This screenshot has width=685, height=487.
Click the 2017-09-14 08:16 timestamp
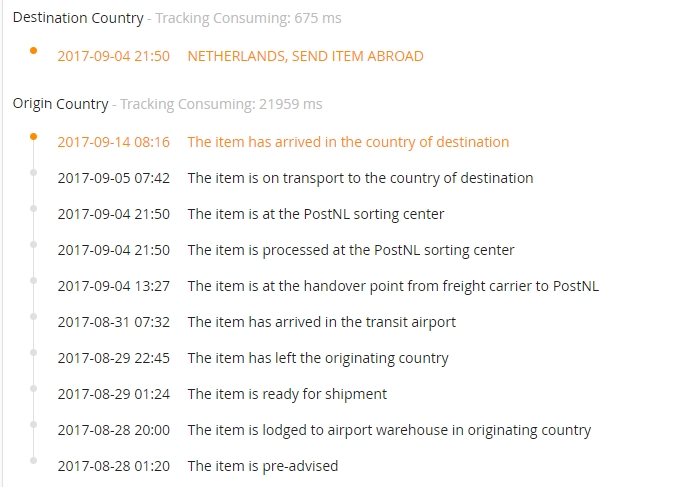click(x=114, y=142)
